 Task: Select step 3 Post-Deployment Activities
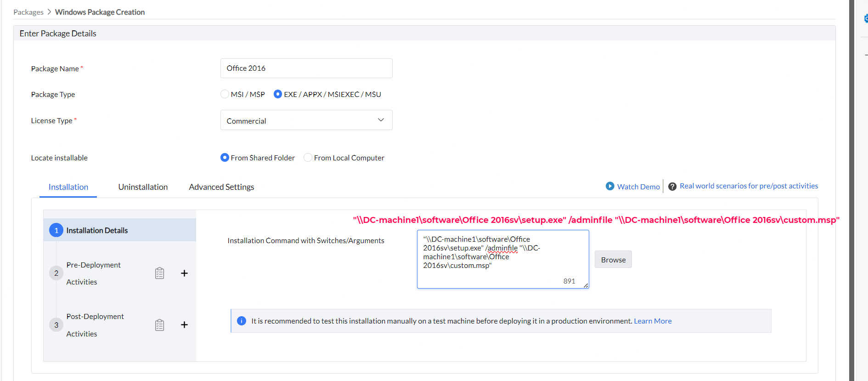96,325
